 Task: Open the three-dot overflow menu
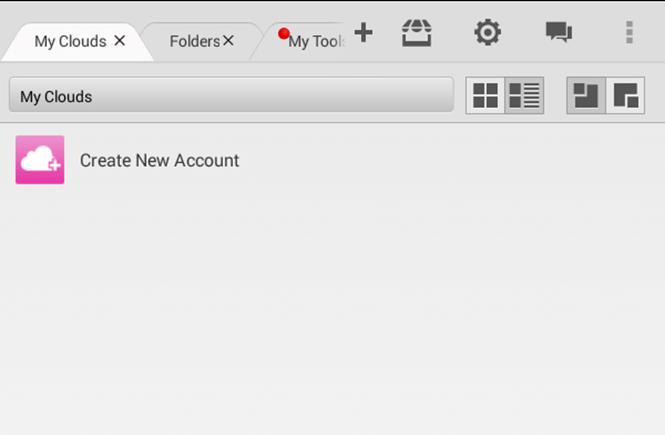coord(629,33)
